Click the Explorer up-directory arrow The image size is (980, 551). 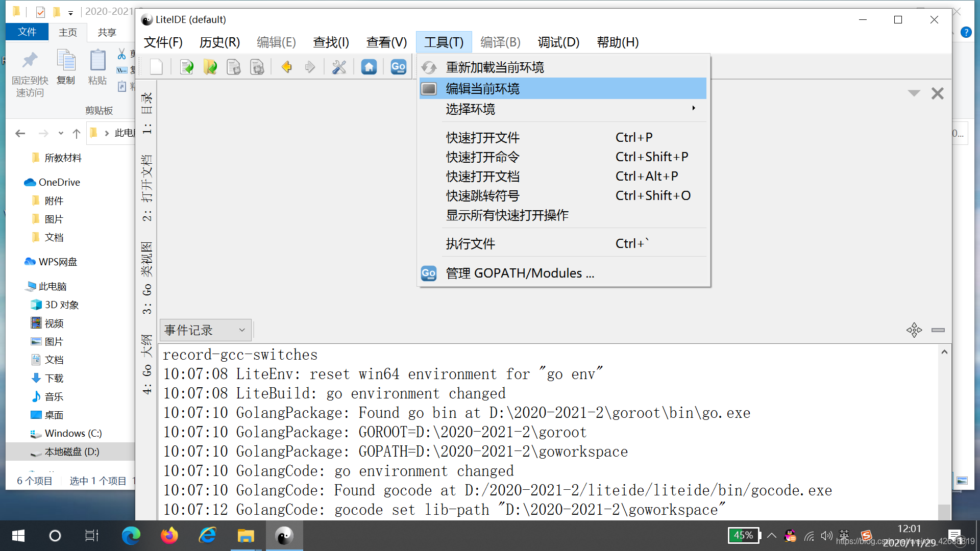coord(77,133)
